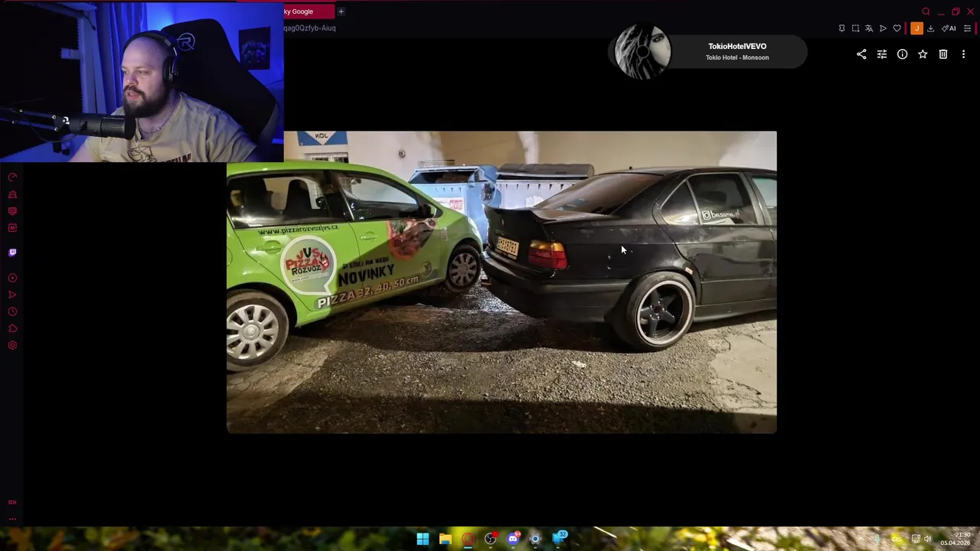Open photo edit adjustments sliders icon

pyautogui.click(x=882, y=54)
